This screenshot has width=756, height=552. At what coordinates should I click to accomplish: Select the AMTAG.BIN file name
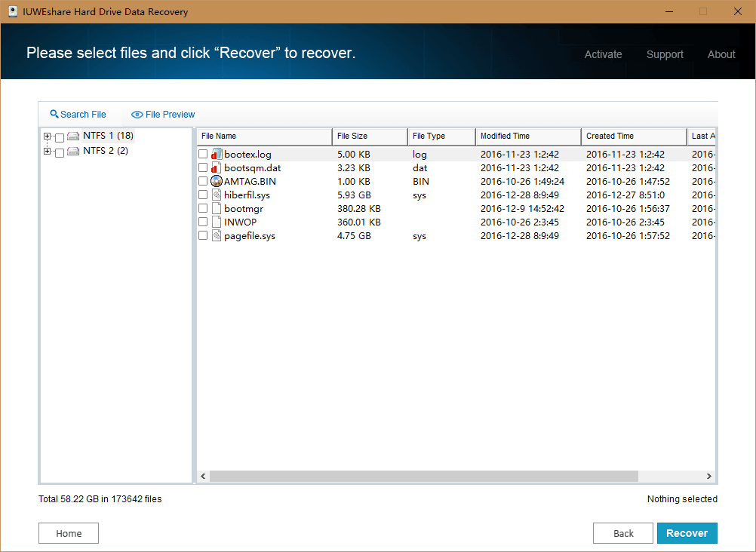click(250, 181)
